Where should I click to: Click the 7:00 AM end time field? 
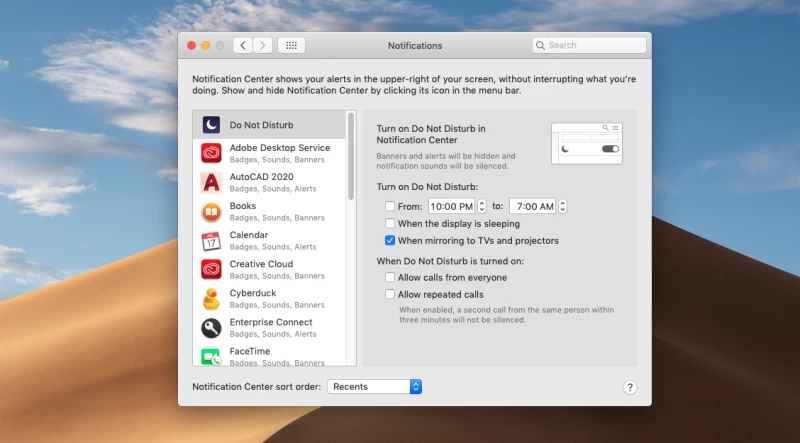533,206
